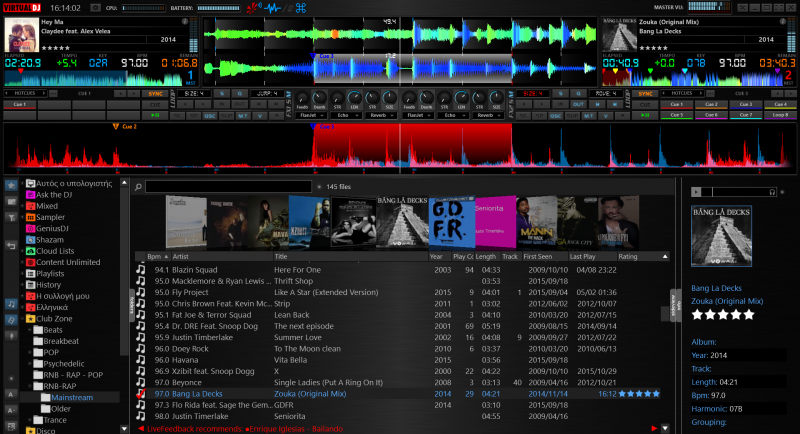This screenshot has height=434, width=800.
Task: Open the Sampler folder icon
Action: (30, 217)
